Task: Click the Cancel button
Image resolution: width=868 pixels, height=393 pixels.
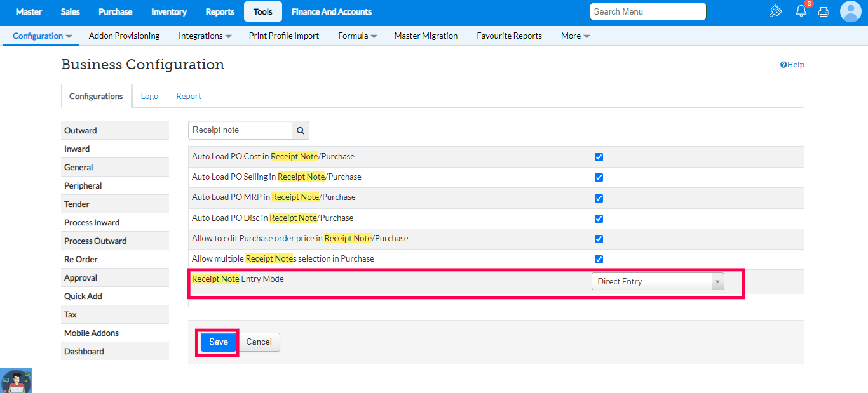Action: coord(259,342)
